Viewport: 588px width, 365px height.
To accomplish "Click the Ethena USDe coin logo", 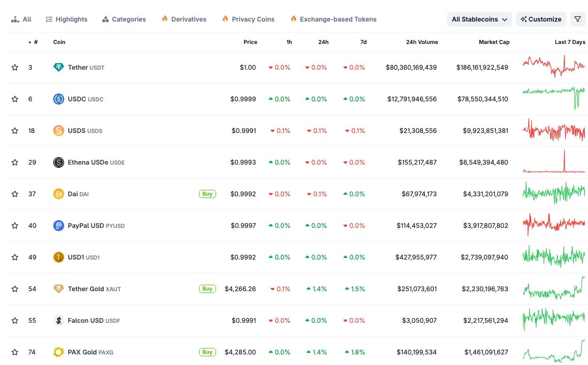I will (x=59, y=162).
